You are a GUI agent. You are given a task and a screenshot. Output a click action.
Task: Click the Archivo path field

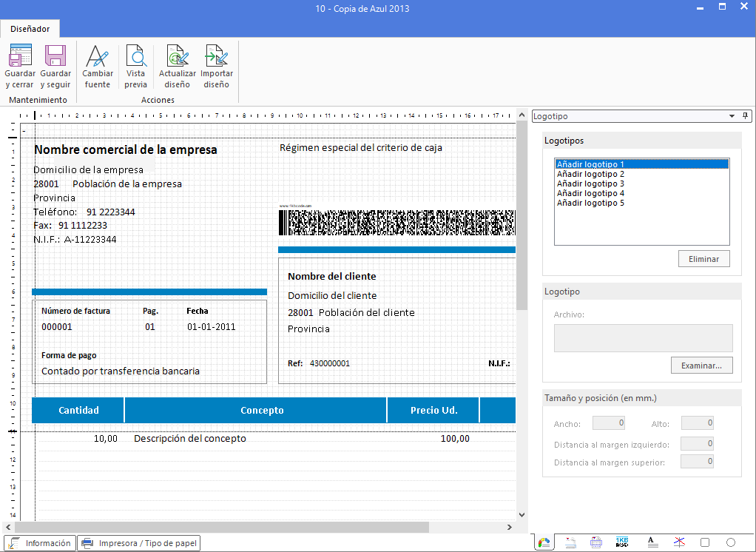[643, 337]
